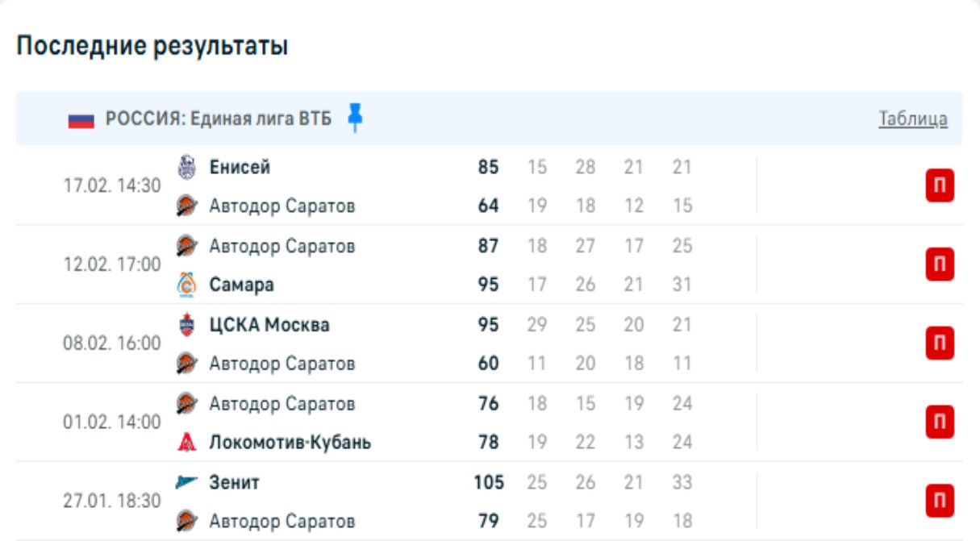Open the Енисей team name
980x541 pixels.
(240, 167)
